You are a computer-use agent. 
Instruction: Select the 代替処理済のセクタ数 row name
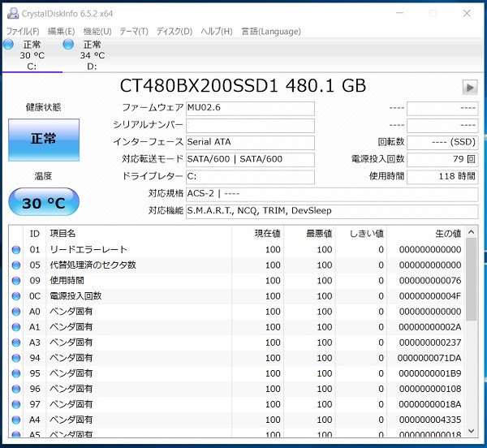(x=93, y=265)
